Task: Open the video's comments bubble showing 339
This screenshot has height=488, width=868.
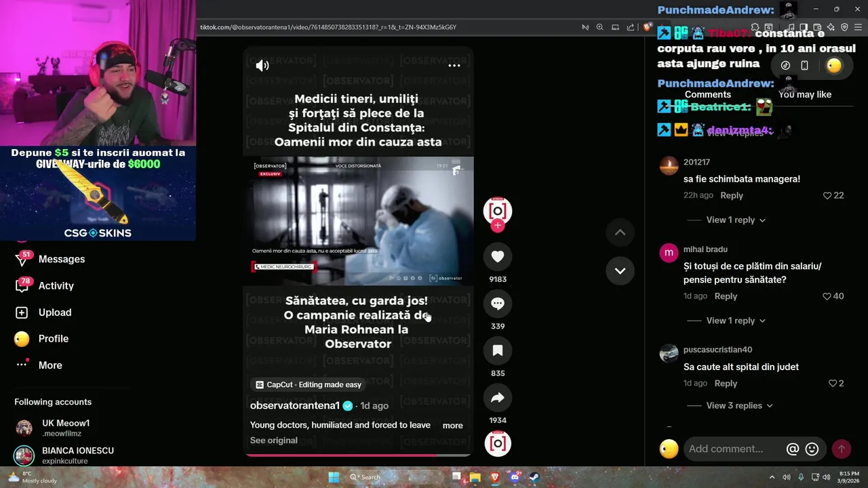Action: coord(498,304)
